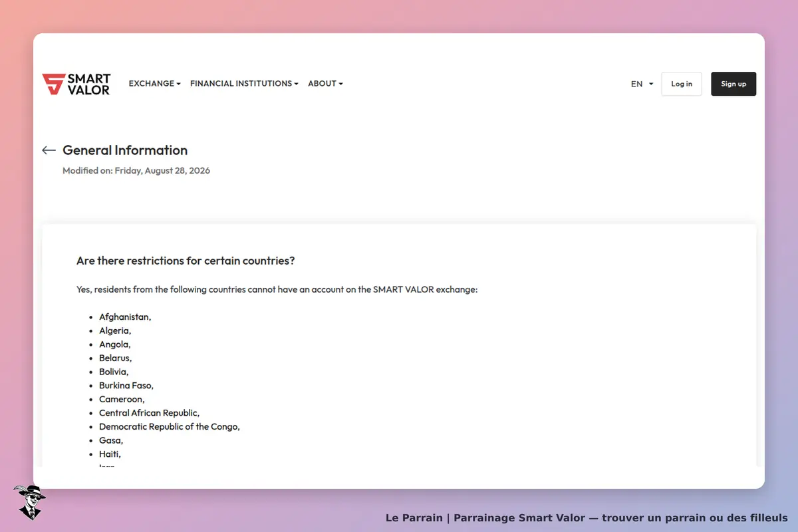Click the sentence about residents who cannot have an account

(277, 290)
